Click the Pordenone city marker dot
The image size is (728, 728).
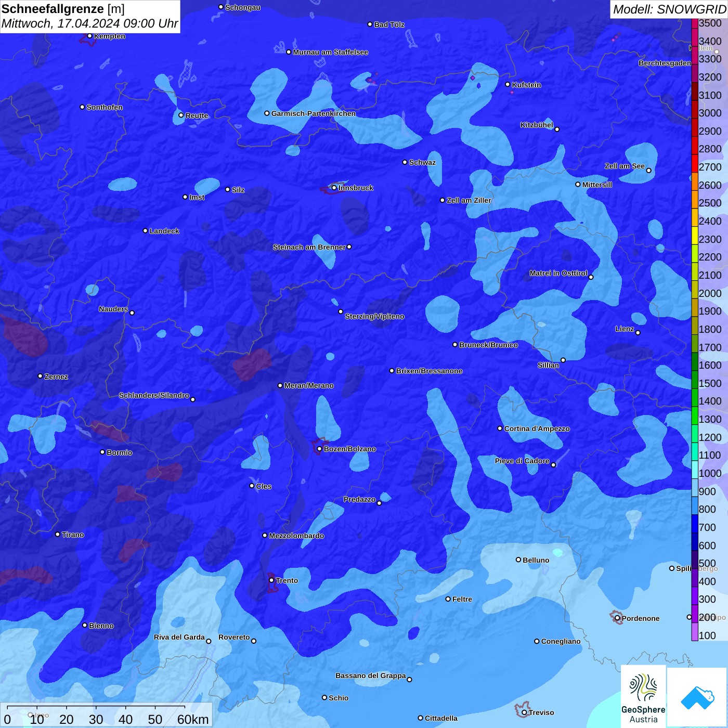(617, 618)
